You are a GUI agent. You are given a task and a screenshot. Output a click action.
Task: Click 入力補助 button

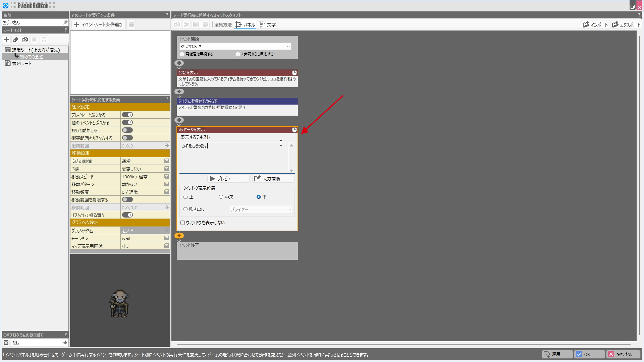coord(273,179)
